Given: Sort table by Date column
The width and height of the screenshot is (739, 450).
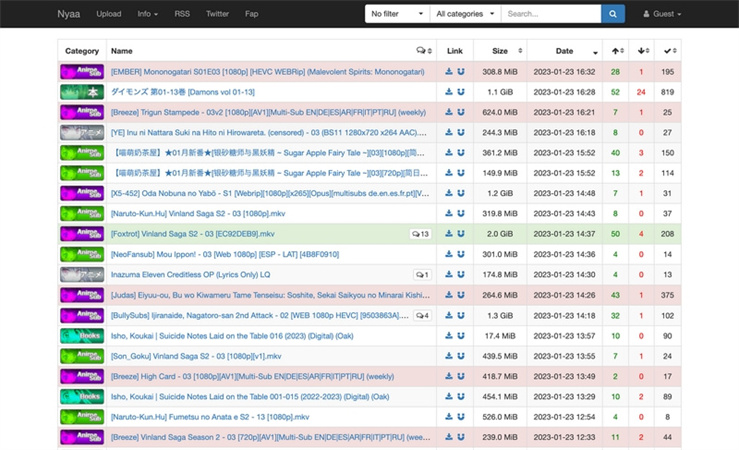Looking at the screenshot, I should point(565,50).
